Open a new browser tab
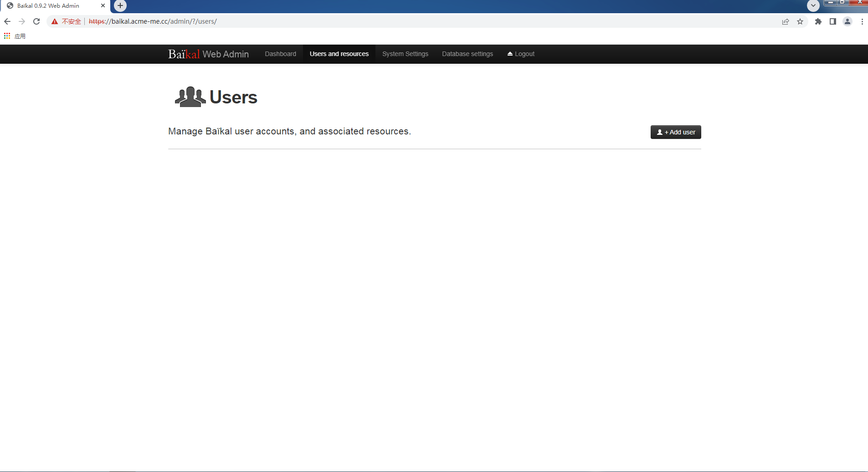868x472 pixels. [120, 5]
